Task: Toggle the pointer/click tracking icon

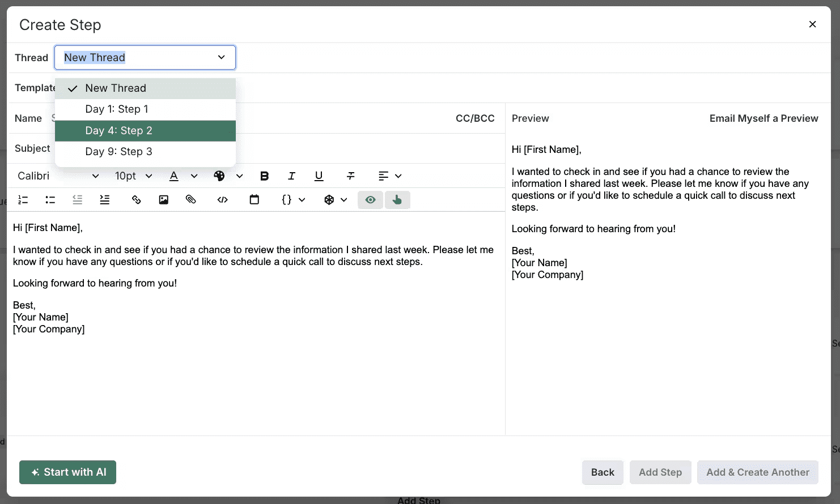Action: pos(397,199)
